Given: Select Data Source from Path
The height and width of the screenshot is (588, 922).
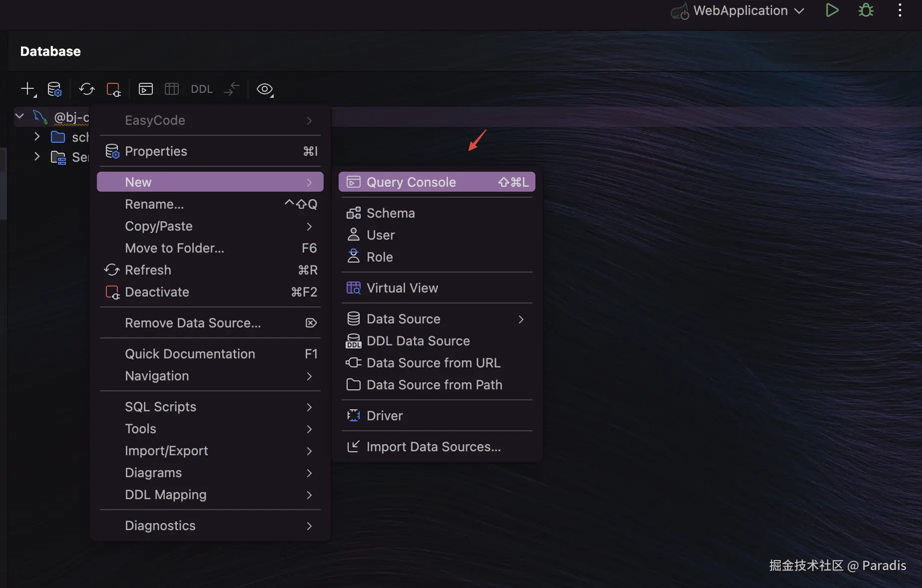Looking at the screenshot, I should click(x=437, y=385).
